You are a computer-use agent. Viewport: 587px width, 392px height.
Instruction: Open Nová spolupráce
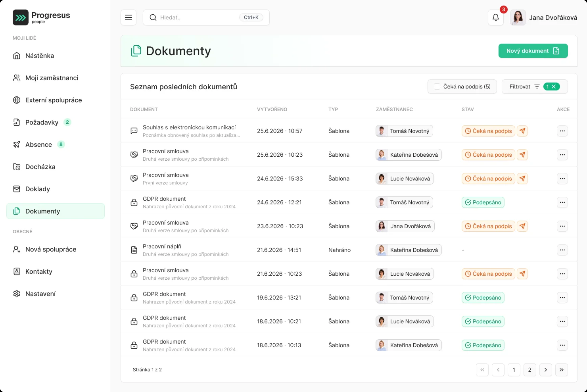pos(56,249)
